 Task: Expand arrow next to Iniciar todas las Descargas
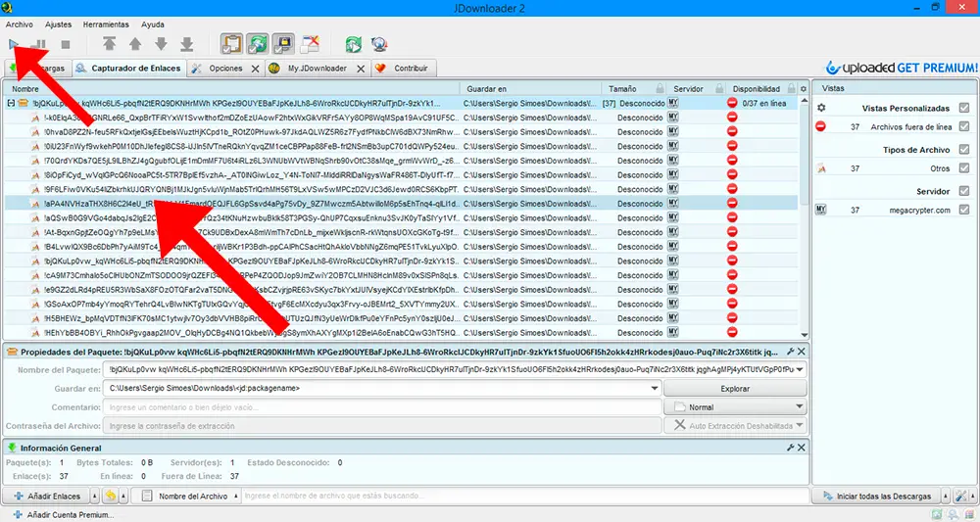pos(947,497)
